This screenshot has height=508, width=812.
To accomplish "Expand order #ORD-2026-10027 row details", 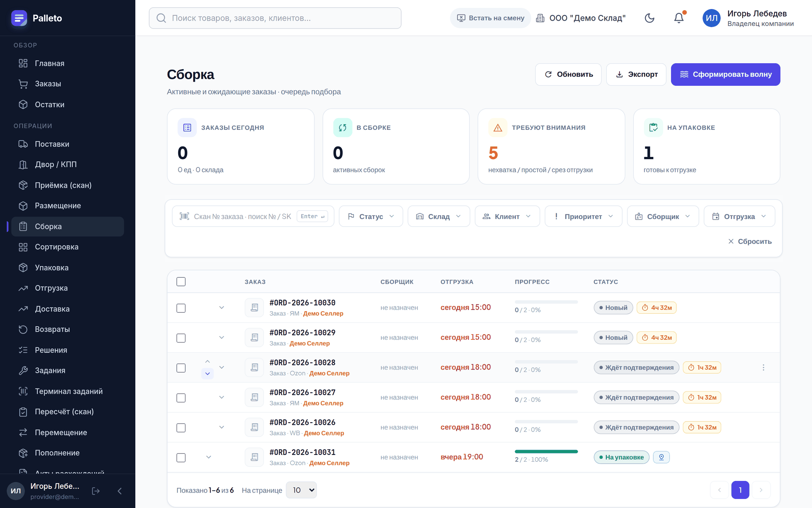I will 221,397.
